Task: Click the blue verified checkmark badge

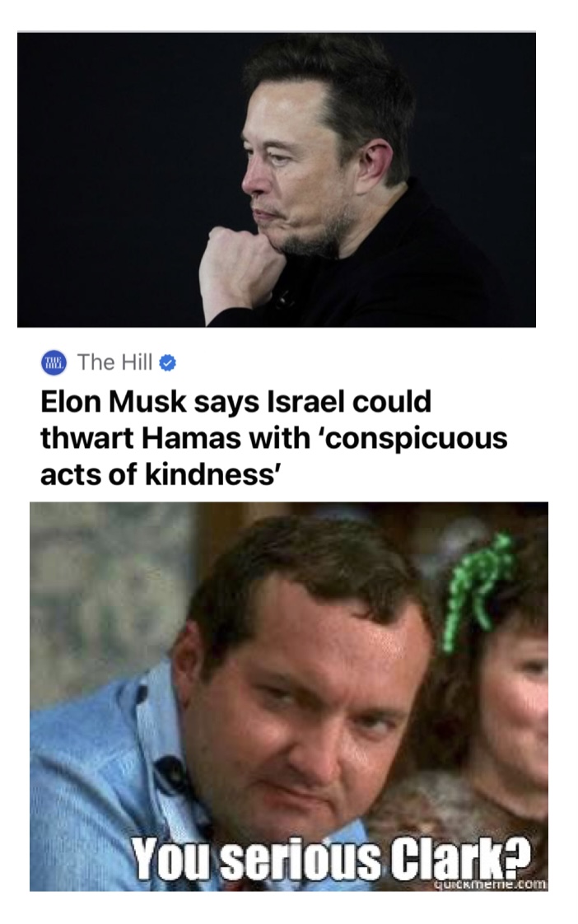Action: coord(168,363)
